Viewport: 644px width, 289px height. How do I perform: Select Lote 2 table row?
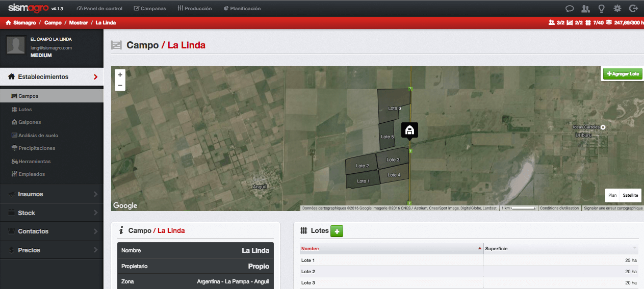click(x=469, y=272)
